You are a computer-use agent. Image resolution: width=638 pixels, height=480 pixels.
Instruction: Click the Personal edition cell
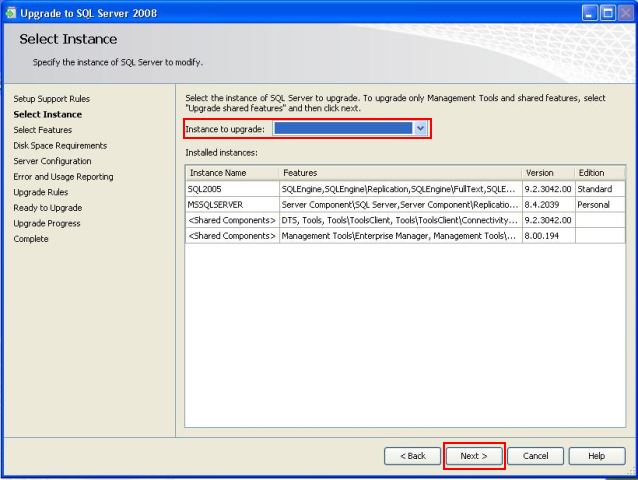pos(600,205)
